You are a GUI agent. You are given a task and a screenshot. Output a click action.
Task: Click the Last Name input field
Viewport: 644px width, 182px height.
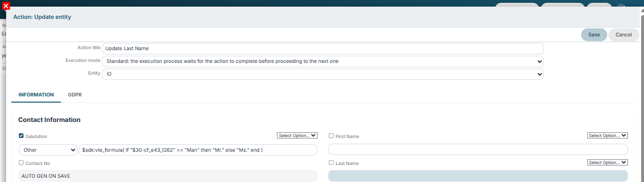(478, 176)
